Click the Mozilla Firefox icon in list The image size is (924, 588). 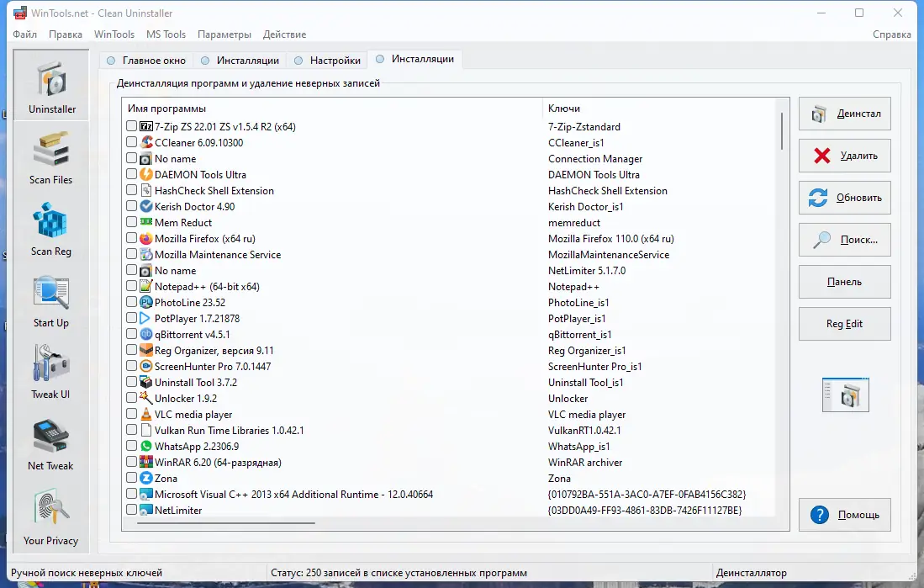[146, 238]
